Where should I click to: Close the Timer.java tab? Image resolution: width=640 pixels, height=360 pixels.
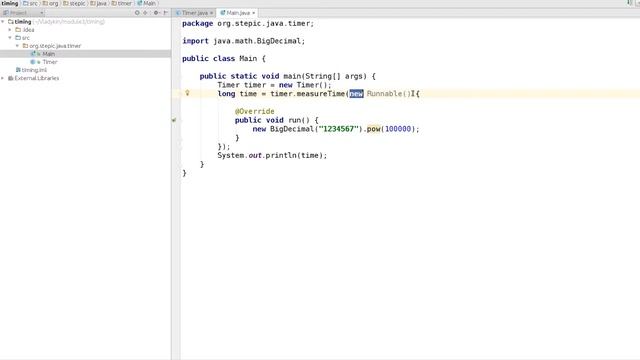coord(211,13)
